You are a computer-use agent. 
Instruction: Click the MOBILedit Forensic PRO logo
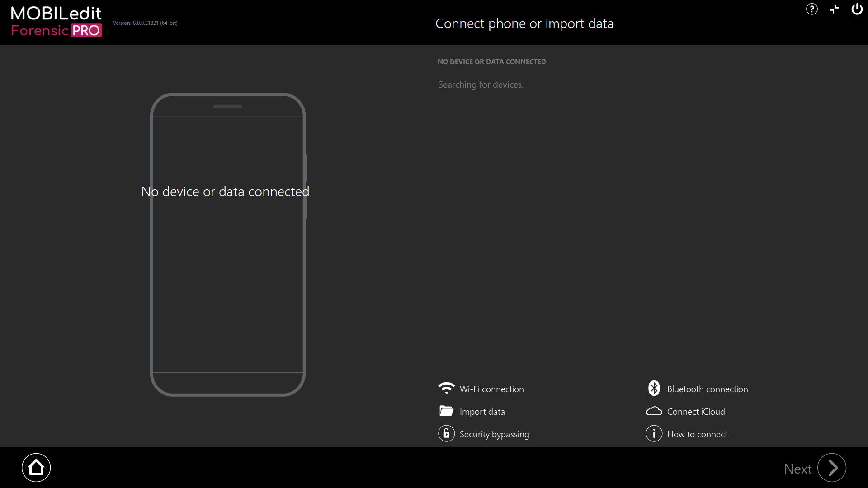point(56,21)
